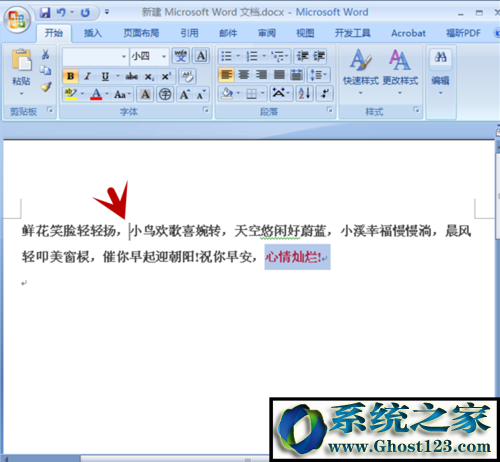Viewport: 500px width, 462px height.
Task: Toggle superscript formatting
Action: (166, 76)
